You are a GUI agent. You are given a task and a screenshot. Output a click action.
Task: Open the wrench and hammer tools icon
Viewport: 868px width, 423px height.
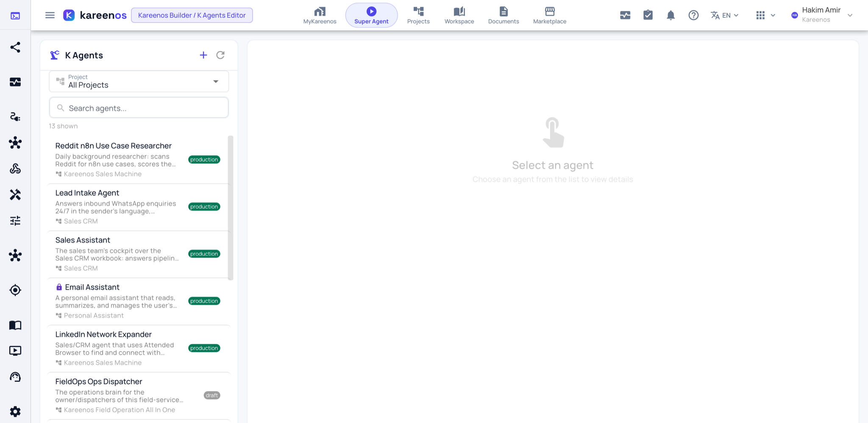coord(15,195)
